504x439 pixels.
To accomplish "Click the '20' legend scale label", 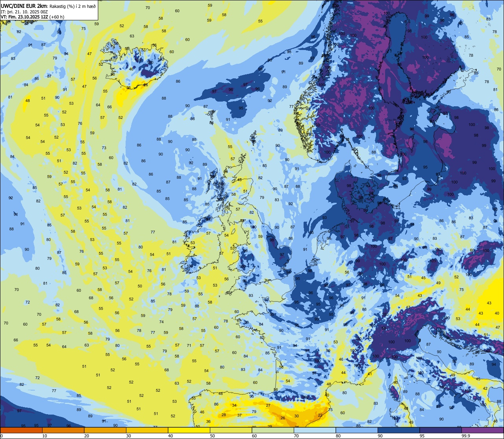I will point(86,436).
